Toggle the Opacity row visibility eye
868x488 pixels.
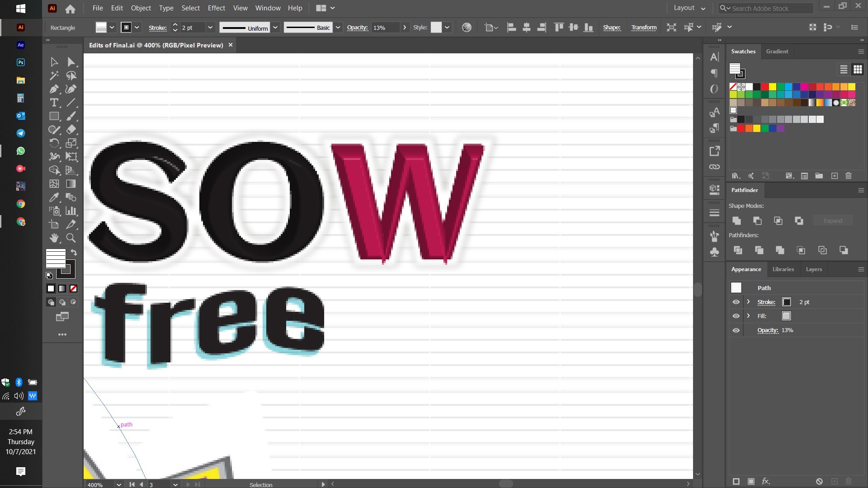tap(736, 330)
